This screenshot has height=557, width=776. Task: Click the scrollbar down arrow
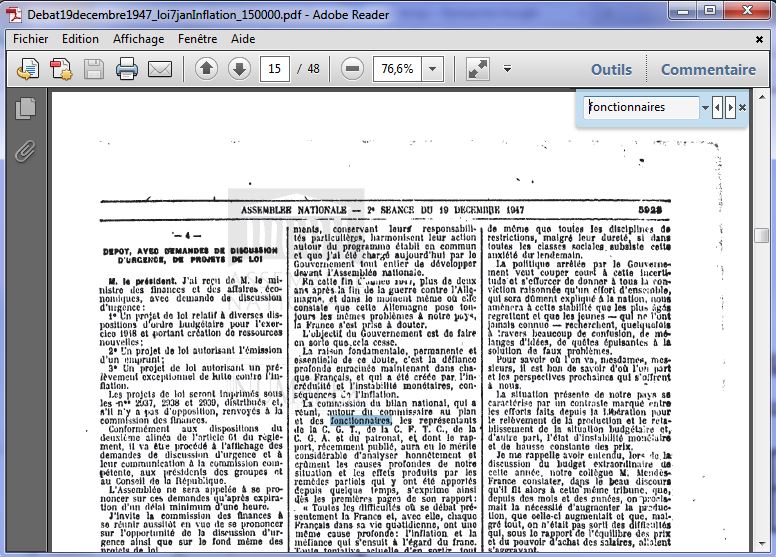tap(762, 544)
